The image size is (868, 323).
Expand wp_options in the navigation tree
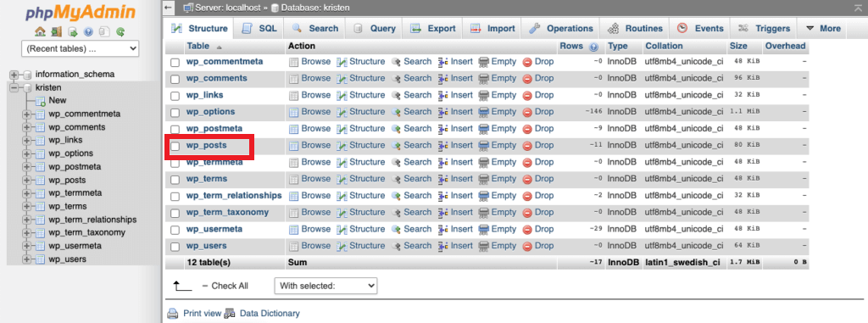[x=26, y=153]
